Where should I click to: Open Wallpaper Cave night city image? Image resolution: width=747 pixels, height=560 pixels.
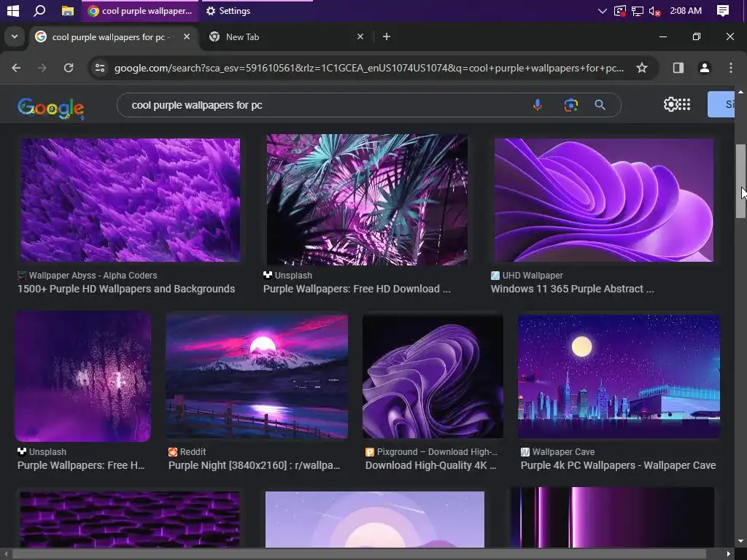[619, 376]
